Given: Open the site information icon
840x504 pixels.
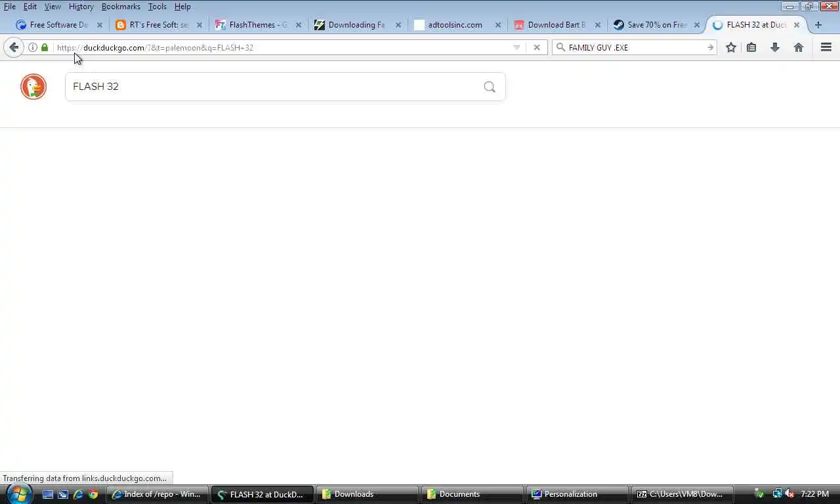Looking at the screenshot, I should pos(33,47).
